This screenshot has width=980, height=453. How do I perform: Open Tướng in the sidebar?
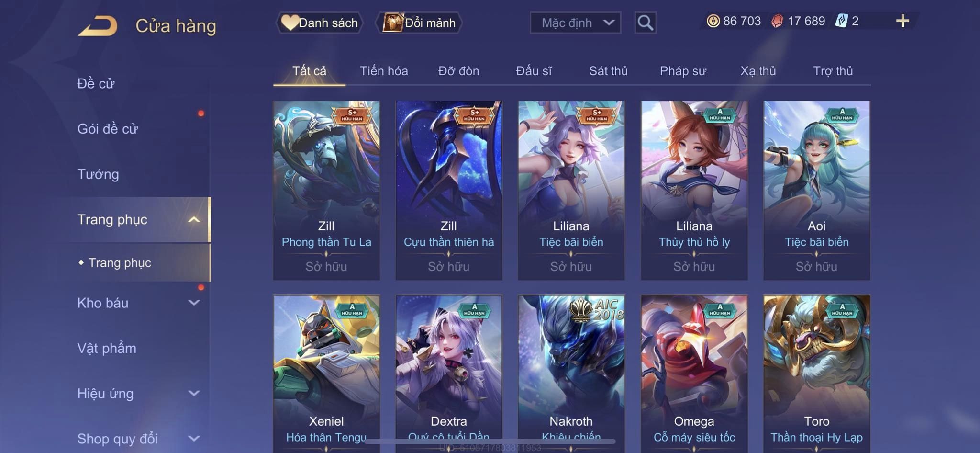click(98, 174)
